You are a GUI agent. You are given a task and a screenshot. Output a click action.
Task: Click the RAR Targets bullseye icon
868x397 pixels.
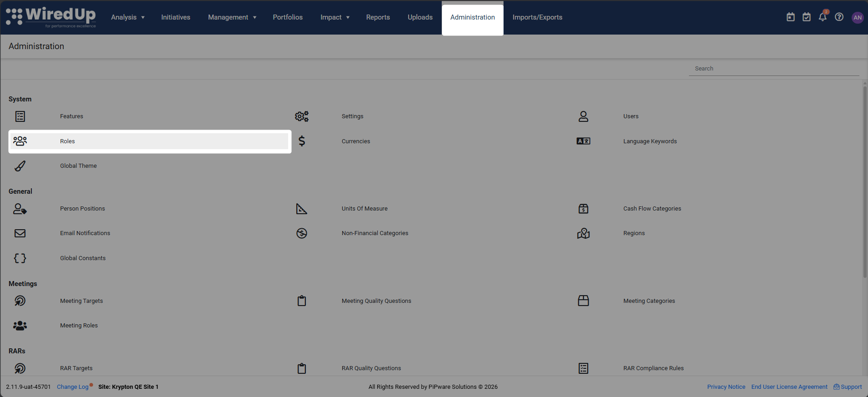pyautogui.click(x=20, y=368)
